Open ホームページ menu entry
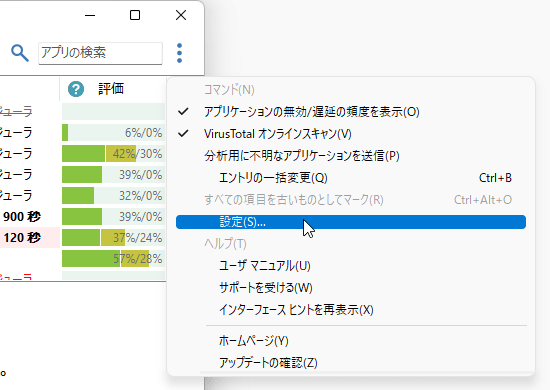The width and height of the screenshot is (550, 390). [351, 341]
